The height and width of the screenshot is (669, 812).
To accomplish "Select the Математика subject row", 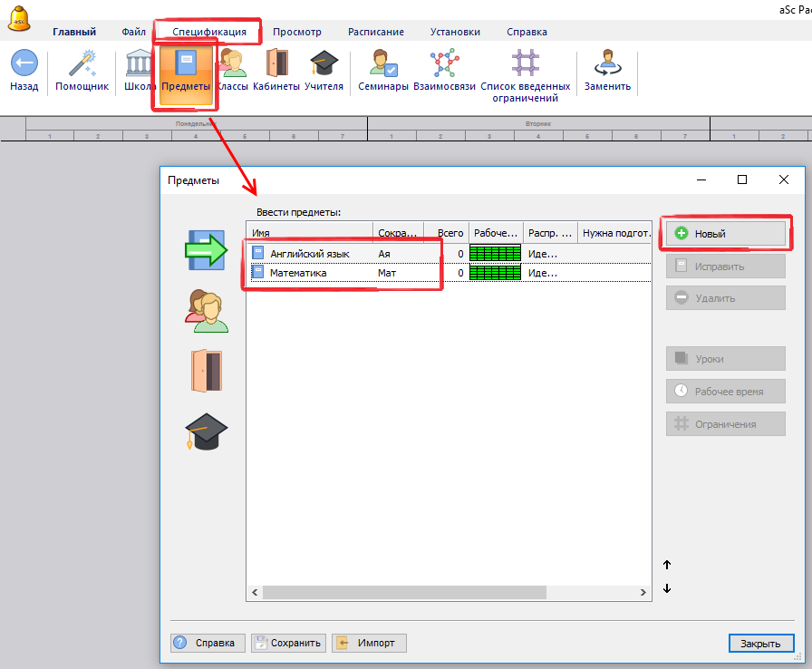I will [x=298, y=272].
